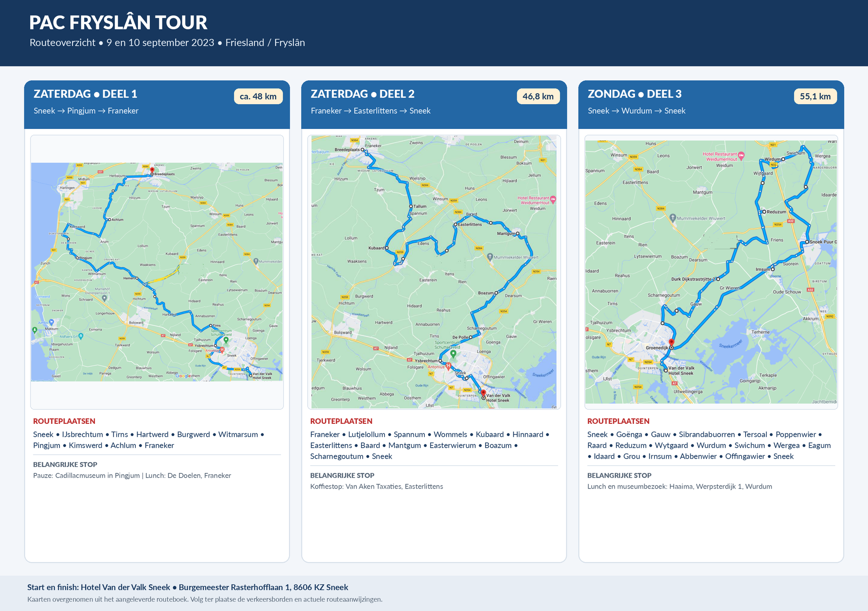Screen dimensions: 868x611
Task: Click the green Sportcentrum Schuttersveld pin in Deel 2 map
Action: click(453, 353)
